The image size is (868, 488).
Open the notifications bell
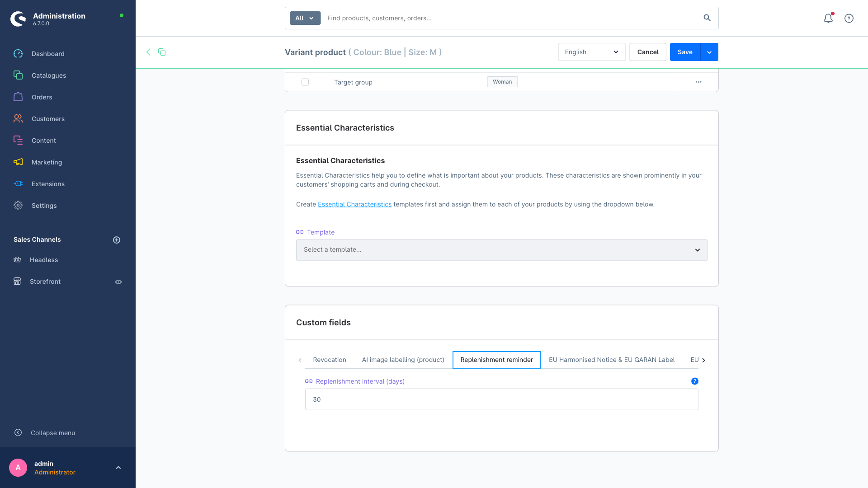[x=828, y=18]
